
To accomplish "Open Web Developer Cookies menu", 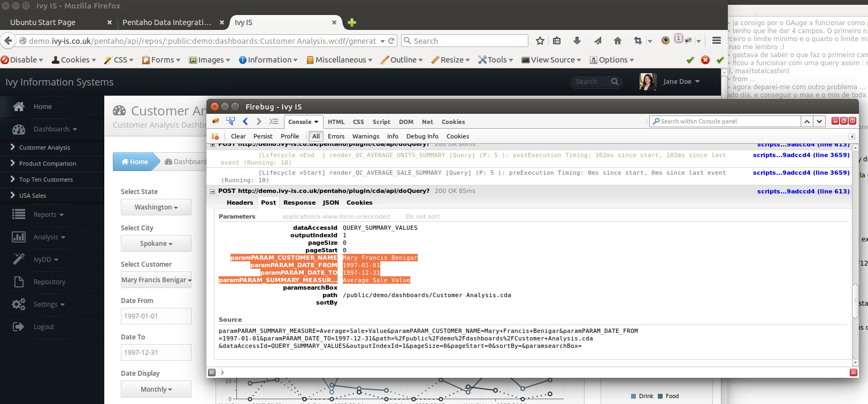I will pyautogui.click(x=74, y=60).
